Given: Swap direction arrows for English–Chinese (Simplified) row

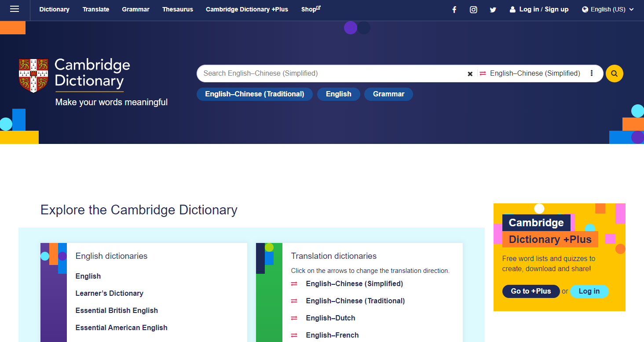Looking at the screenshot, I should (294, 284).
